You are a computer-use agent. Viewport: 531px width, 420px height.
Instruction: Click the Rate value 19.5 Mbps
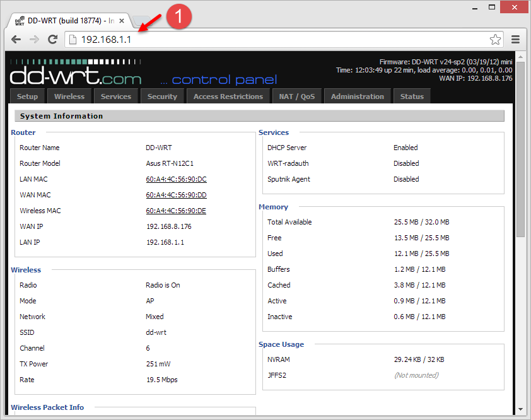pos(162,380)
